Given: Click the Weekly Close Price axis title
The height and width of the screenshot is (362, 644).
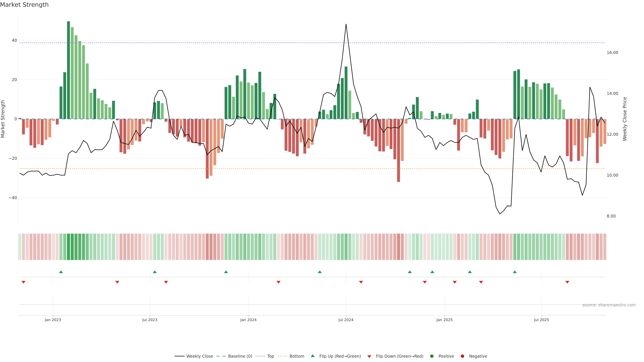Looking at the screenshot, I should tap(625, 119).
